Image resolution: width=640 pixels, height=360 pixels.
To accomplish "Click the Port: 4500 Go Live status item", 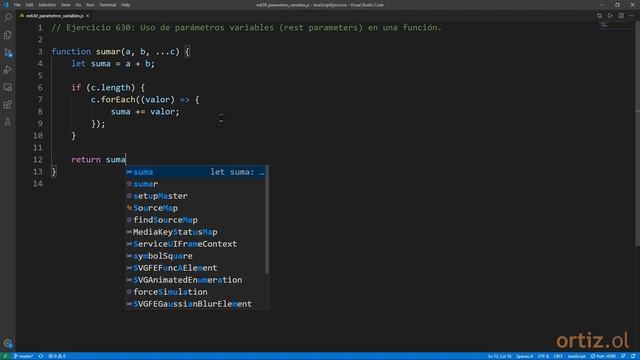I will (603, 356).
